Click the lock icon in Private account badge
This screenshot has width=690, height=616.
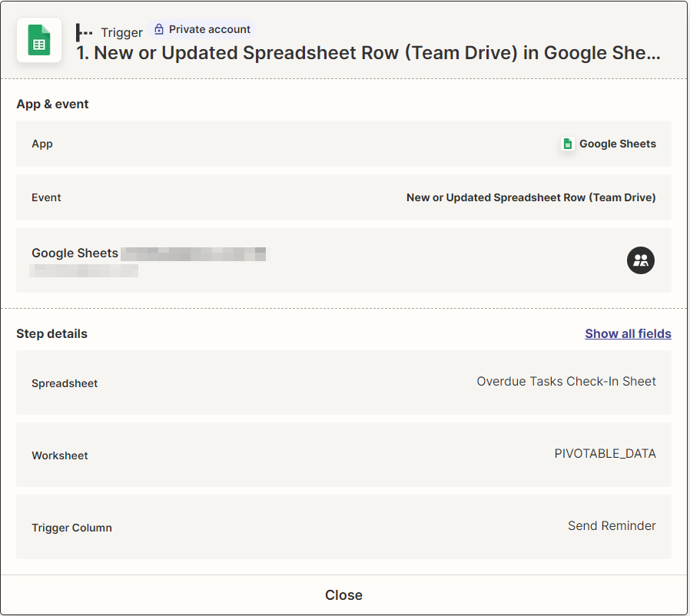(x=159, y=29)
